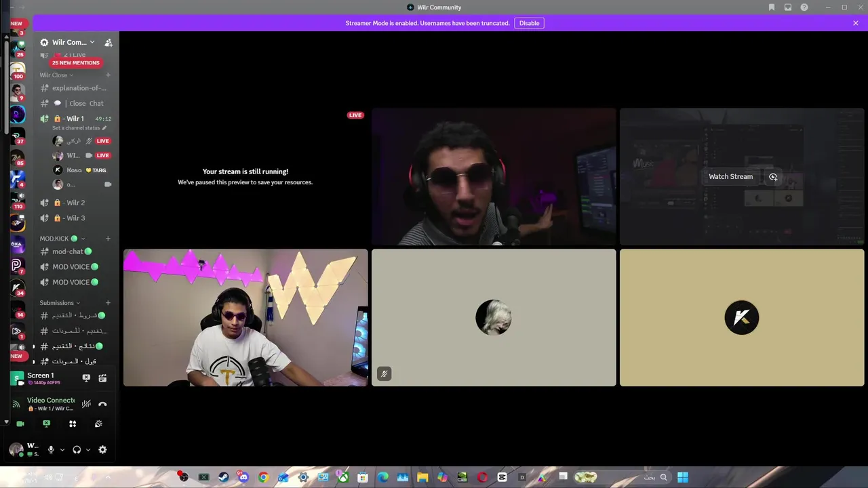Toggle the camera in the voice panel
The image size is (868, 488).
pos(20,424)
